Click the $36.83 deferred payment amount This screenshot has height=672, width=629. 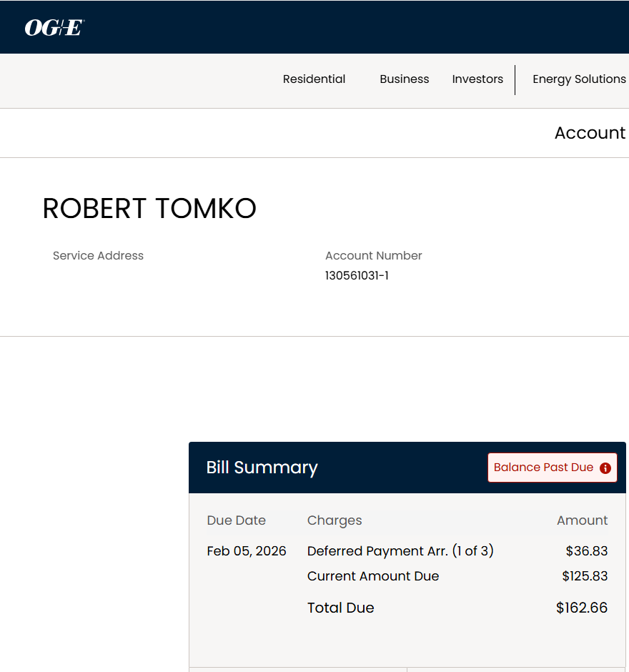coord(587,551)
